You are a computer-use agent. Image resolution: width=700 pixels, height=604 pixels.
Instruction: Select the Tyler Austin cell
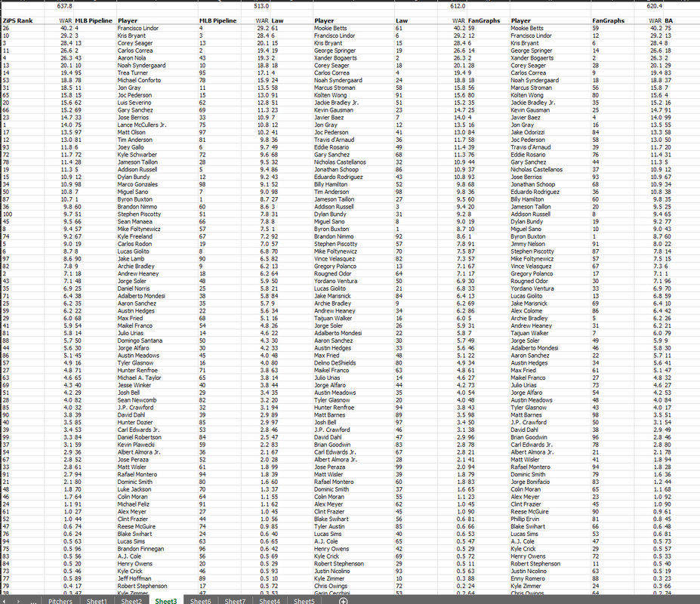tap(353, 527)
